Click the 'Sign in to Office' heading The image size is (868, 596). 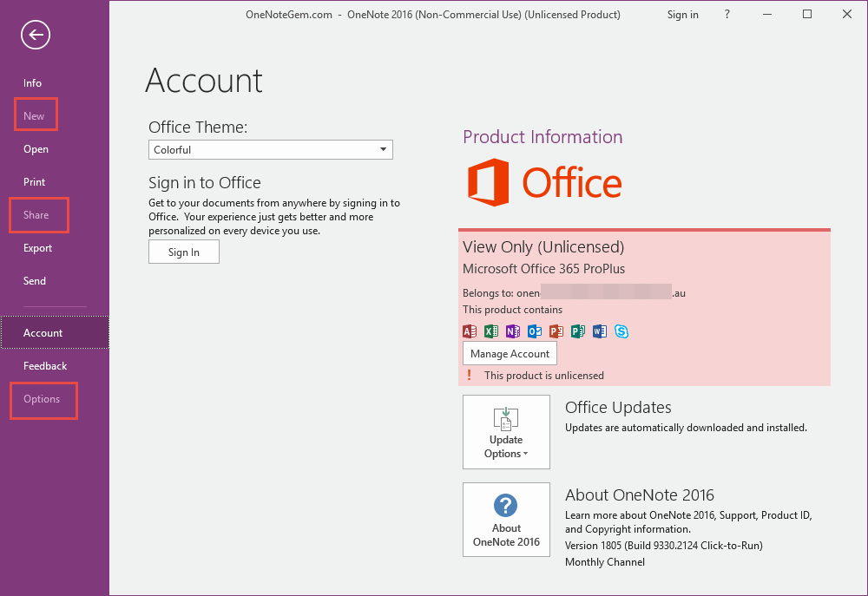204,183
